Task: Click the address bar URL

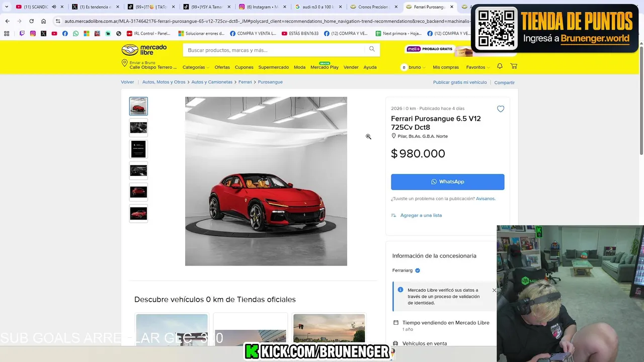Action: (x=267, y=21)
